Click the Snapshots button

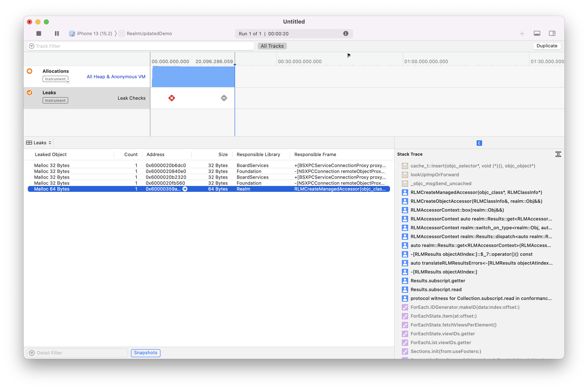coord(146,353)
